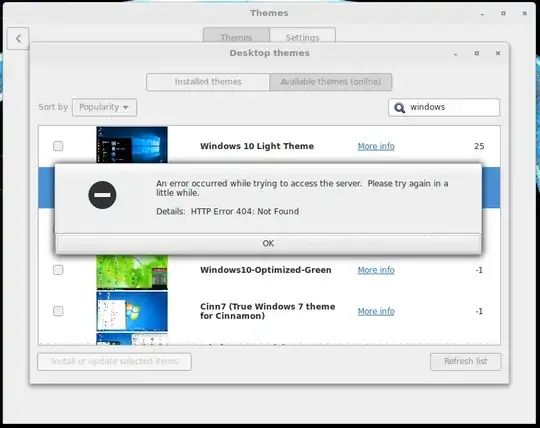Image resolution: width=540 pixels, height=428 pixels.
Task: Minimize the outer Themes window
Action: pyautogui.click(x=482, y=13)
